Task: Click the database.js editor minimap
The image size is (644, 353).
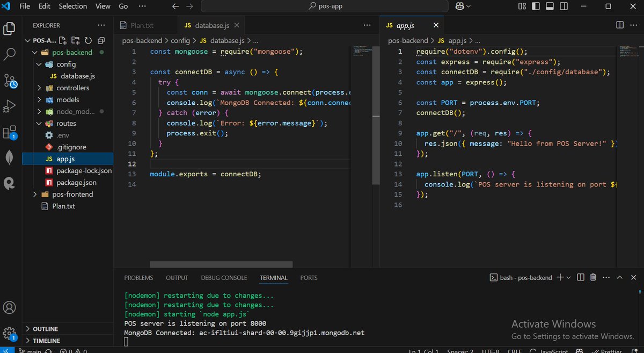Action: point(363,52)
